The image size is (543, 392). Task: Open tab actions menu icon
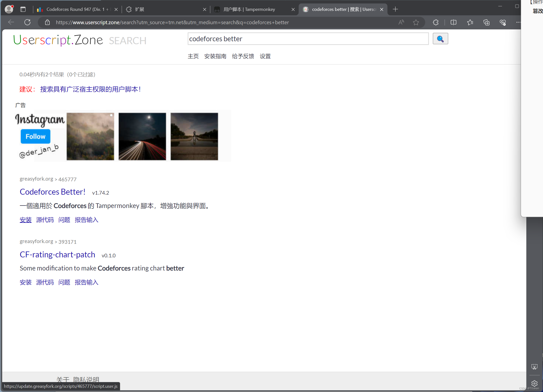click(x=23, y=9)
